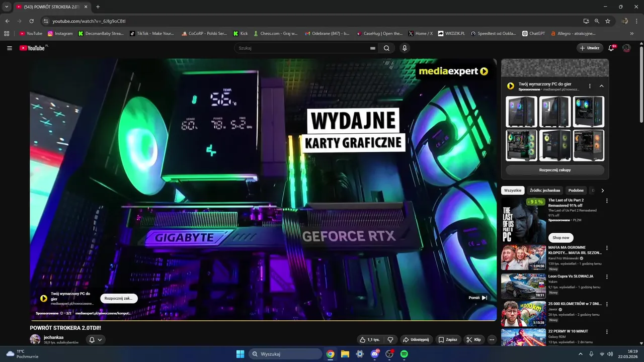
Task: Open Spotify from the taskbar
Action: click(x=404, y=354)
